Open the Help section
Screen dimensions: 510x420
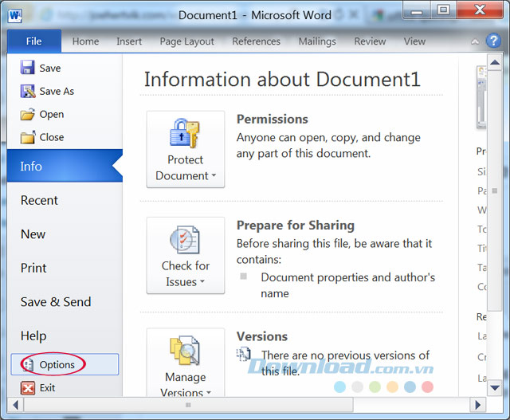[x=33, y=336]
